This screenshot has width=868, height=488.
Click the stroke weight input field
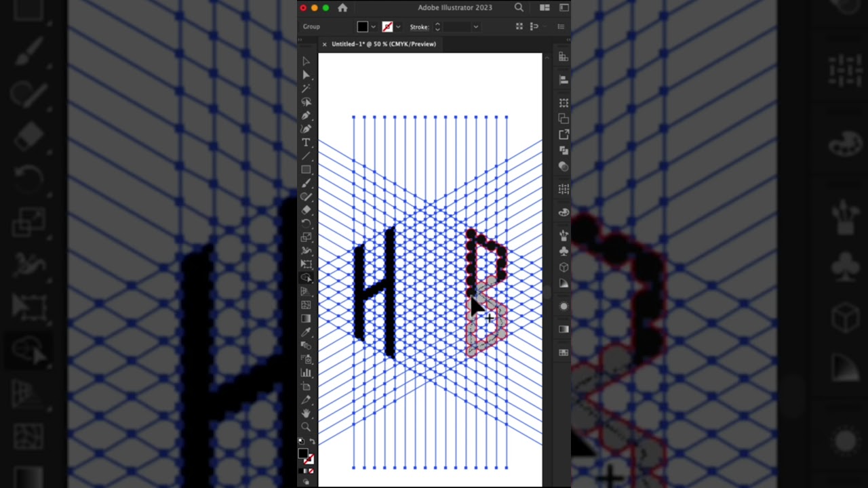[456, 26]
